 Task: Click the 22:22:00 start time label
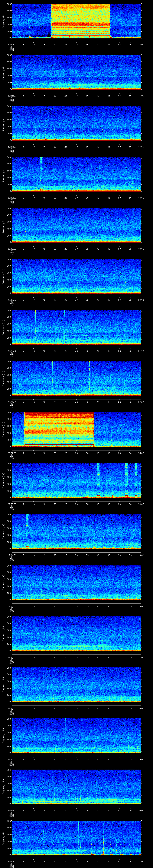[x=12, y=453]
